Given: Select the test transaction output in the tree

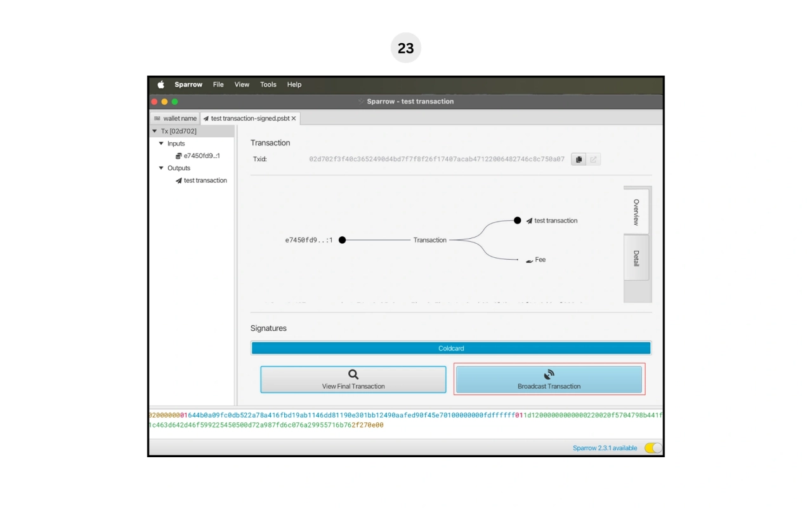Looking at the screenshot, I should point(205,180).
